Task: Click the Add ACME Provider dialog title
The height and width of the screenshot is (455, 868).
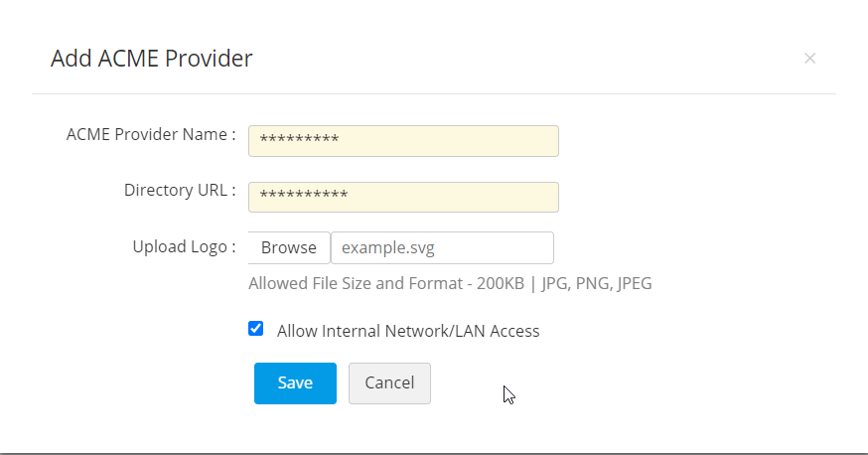Action: coord(151,59)
